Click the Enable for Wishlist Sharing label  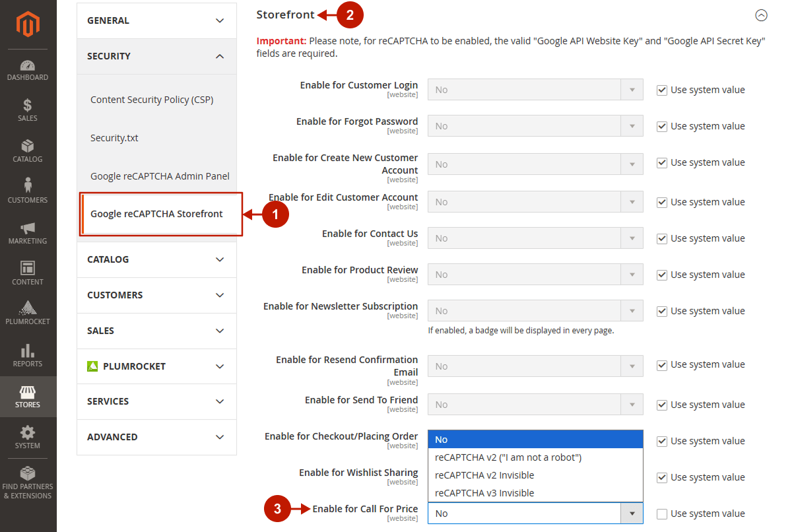[358, 472]
